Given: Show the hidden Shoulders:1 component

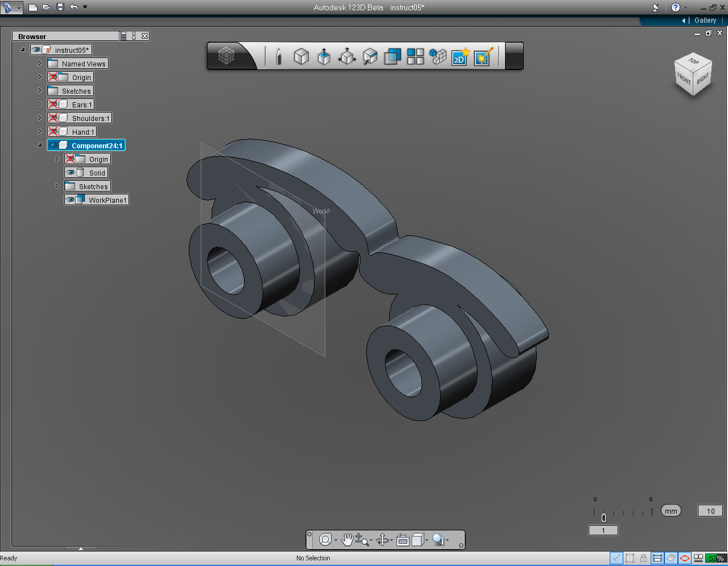Looking at the screenshot, I should tap(53, 118).
